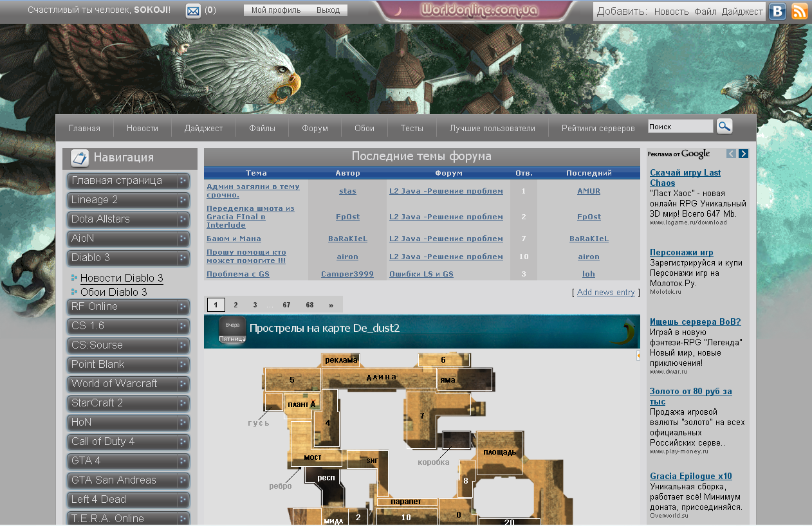This screenshot has width=812, height=526.
Task: Open Point Blank navigation item
Action: (x=129, y=365)
